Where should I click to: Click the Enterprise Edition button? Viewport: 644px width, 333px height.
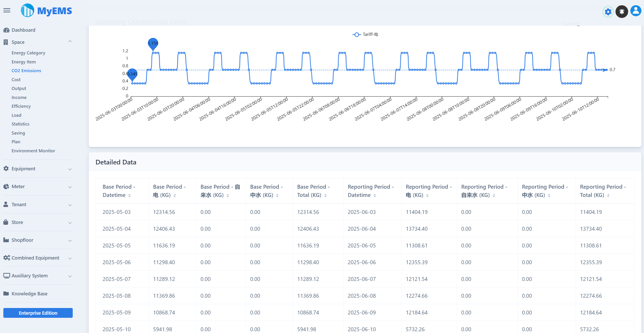[38, 313]
